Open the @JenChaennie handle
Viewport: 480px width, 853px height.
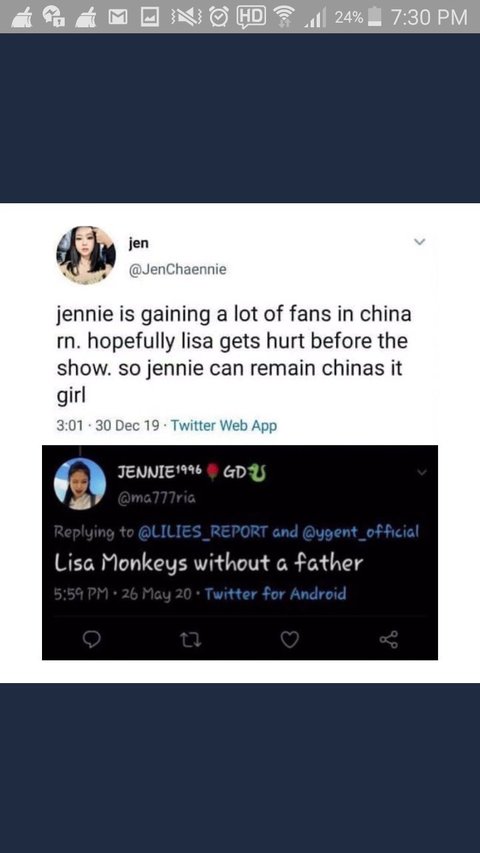coord(177,269)
